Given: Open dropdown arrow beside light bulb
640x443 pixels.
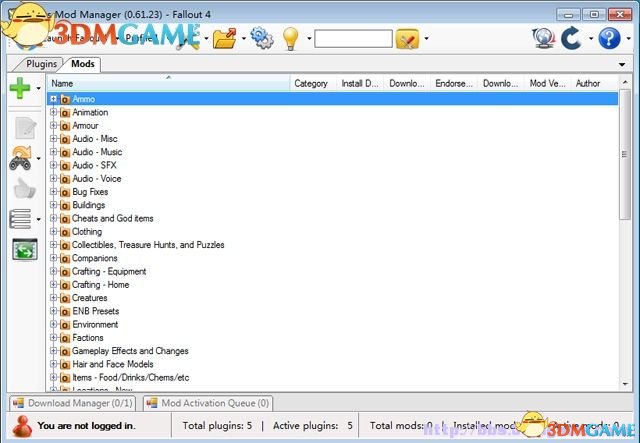Looking at the screenshot, I should pos(309,38).
